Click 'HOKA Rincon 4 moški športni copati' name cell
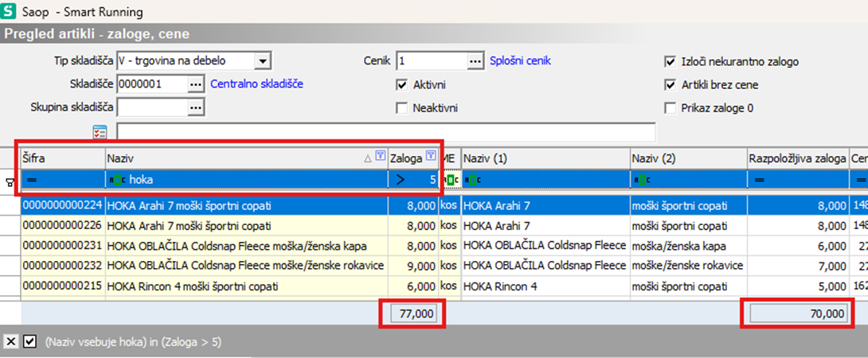Viewport: 868px width, 358px height. point(246,286)
